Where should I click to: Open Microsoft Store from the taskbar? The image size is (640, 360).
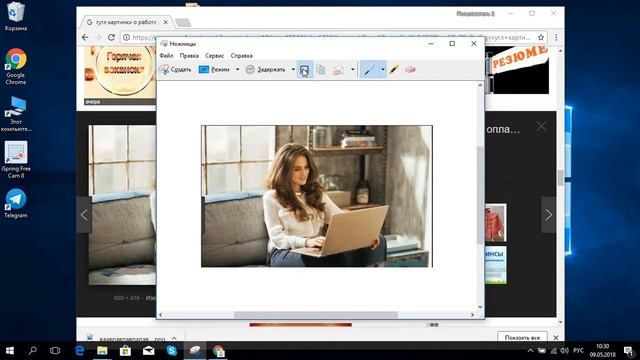click(x=125, y=351)
